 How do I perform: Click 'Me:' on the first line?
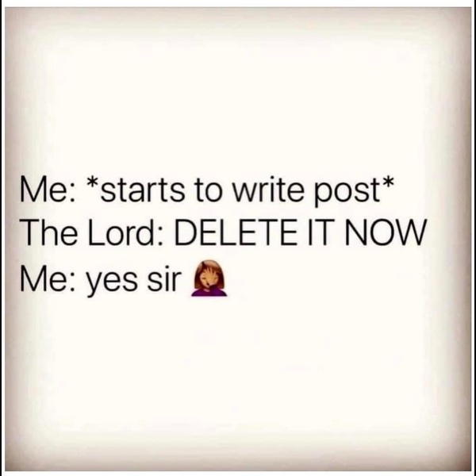point(47,190)
